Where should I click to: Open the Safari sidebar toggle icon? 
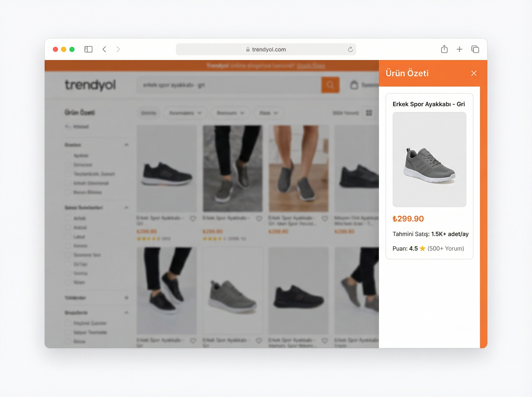tap(88, 49)
